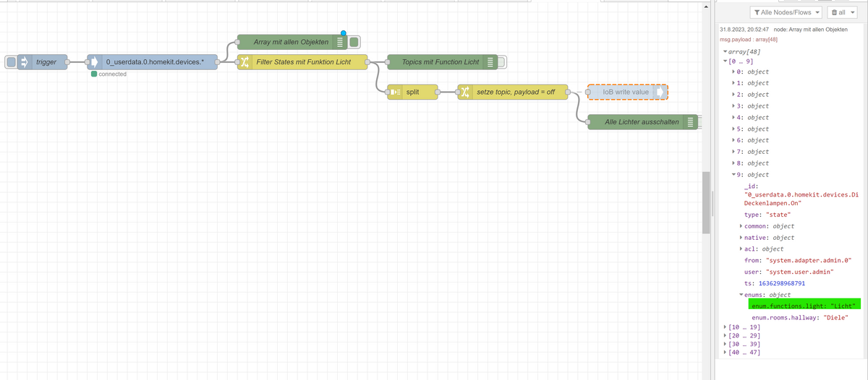
Task: Click debug list icon on Topics mit Function Licht
Action: point(491,62)
